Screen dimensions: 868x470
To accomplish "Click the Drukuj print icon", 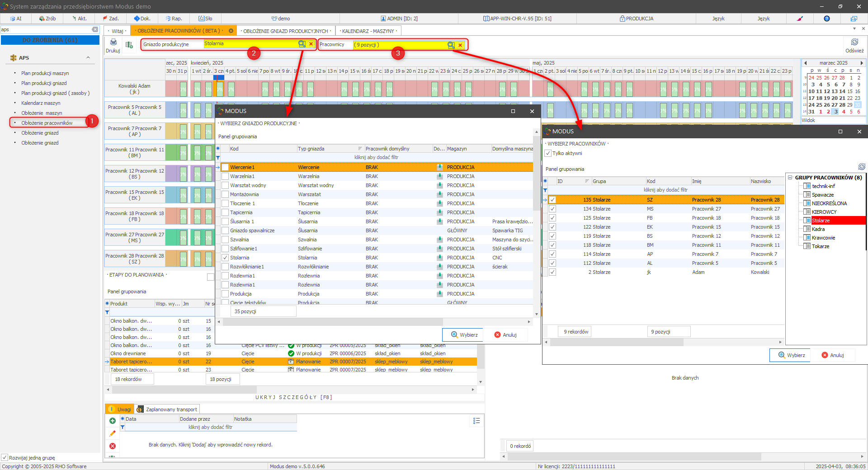I will pyautogui.click(x=113, y=42).
